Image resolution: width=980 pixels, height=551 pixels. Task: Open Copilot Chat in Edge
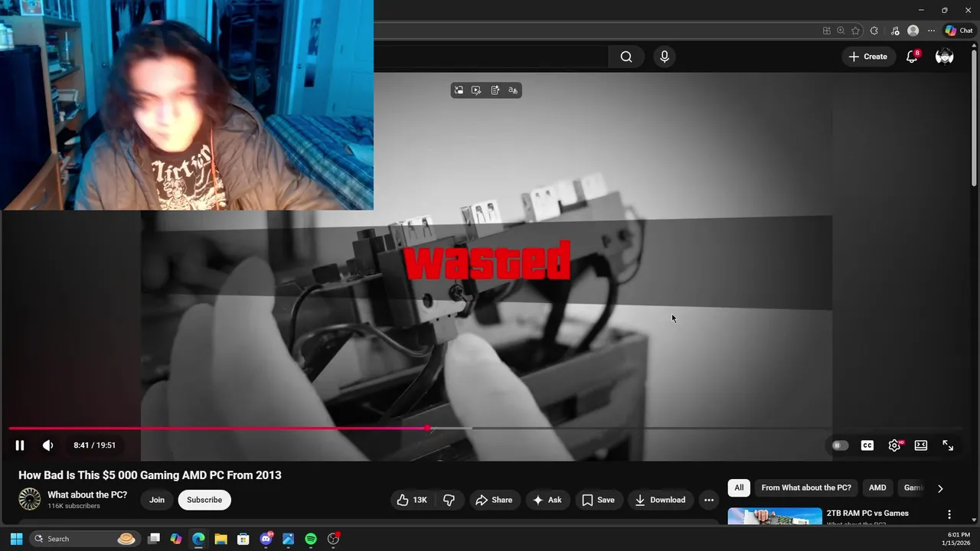click(959, 31)
